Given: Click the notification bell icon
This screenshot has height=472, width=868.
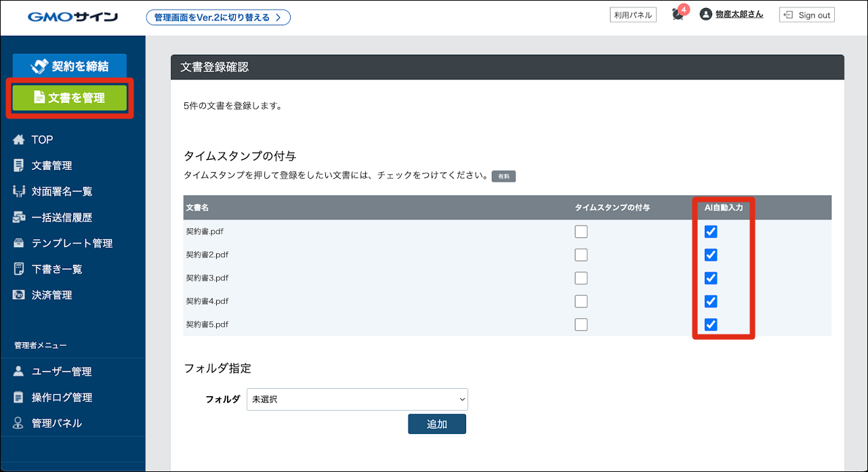Looking at the screenshot, I should (678, 15).
